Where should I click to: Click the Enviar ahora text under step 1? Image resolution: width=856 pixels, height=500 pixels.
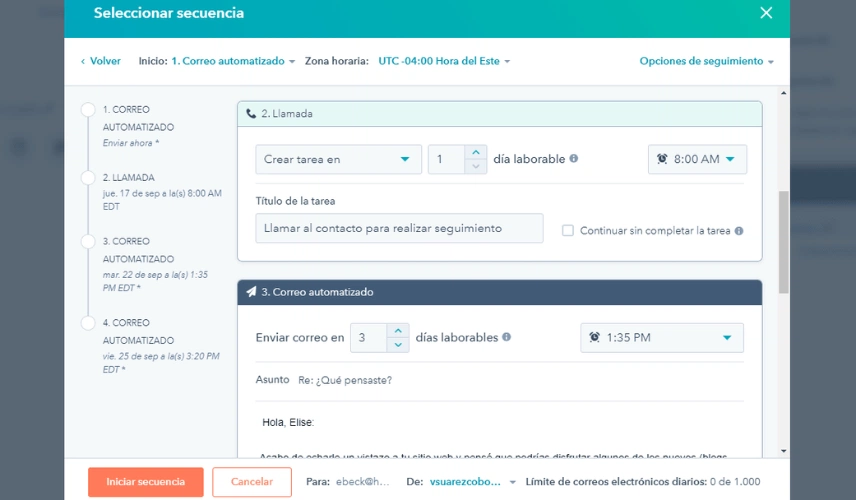pos(131,143)
